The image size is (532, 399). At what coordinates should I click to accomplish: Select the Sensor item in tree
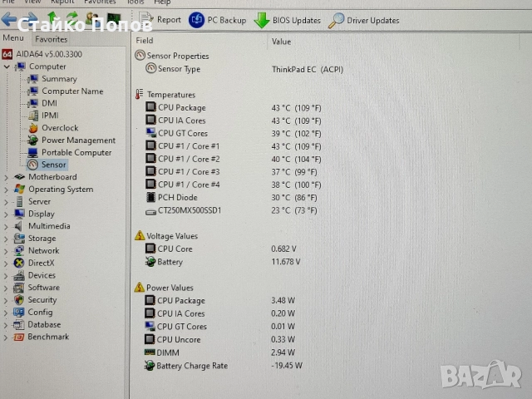pyautogui.click(x=47, y=165)
